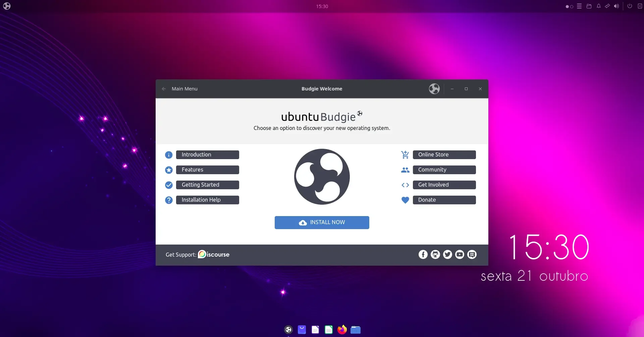Open the notifications bell in the panel
This screenshot has width=644, height=337.
pyautogui.click(x=599, y=6)
